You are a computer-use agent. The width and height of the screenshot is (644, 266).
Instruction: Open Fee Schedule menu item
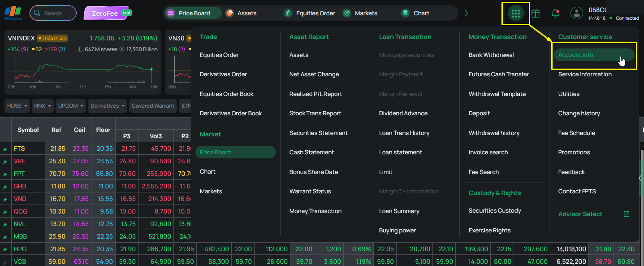(577, 133)
